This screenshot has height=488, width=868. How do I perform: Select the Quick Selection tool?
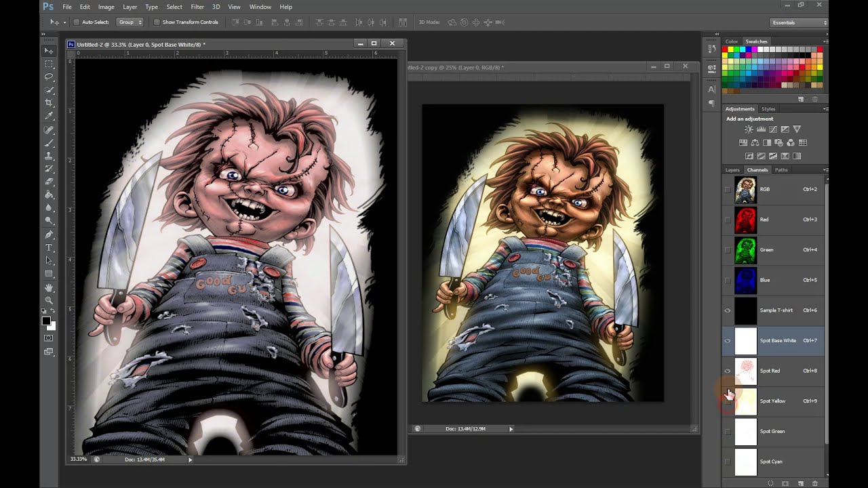click(49, 89)
